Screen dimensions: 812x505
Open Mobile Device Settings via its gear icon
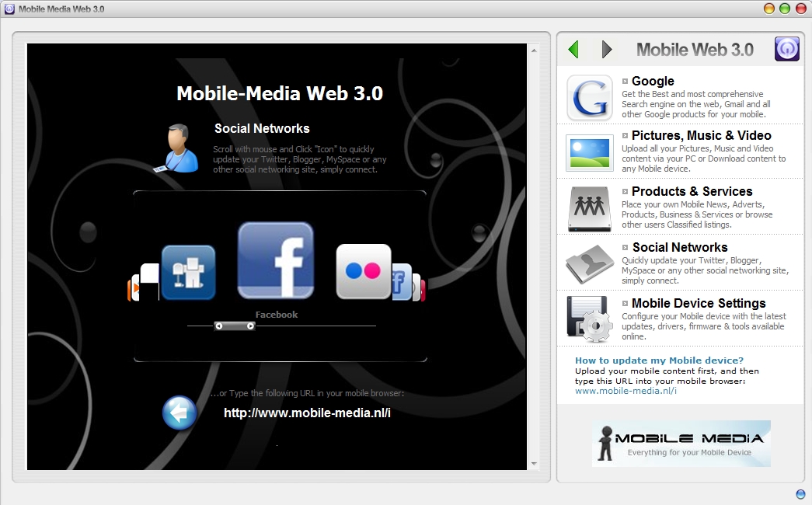(589, 320)
